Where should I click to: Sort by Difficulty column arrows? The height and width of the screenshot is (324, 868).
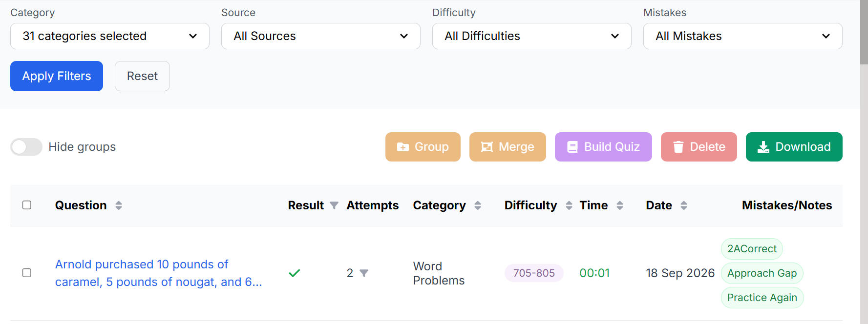pos(569,205)
